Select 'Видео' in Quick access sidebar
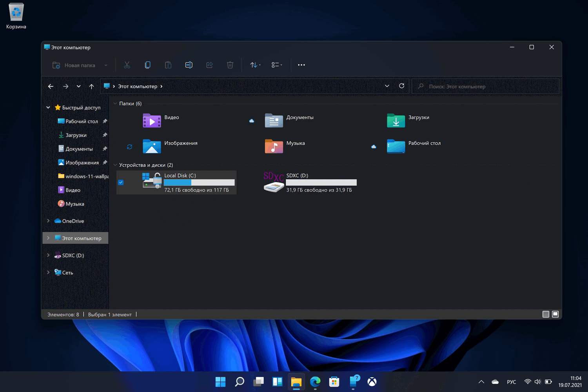Viewport: 588px width, 392px height. [x=73, y=190]
